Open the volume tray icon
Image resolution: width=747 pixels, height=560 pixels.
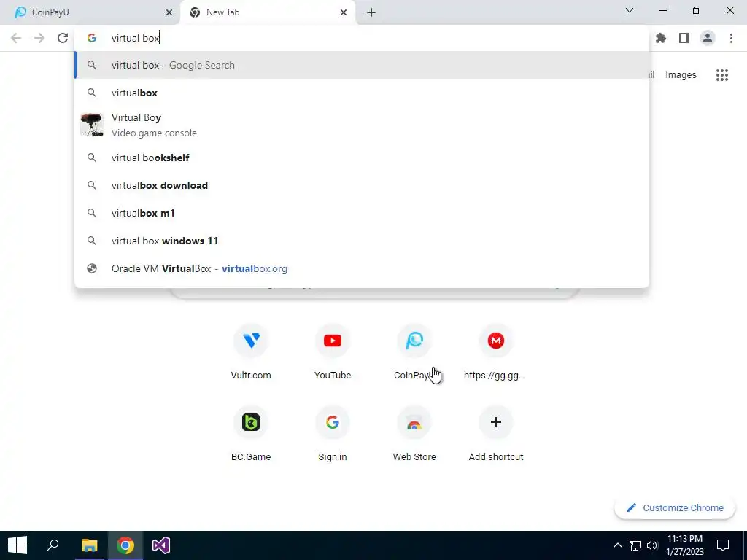pos(653,545)
